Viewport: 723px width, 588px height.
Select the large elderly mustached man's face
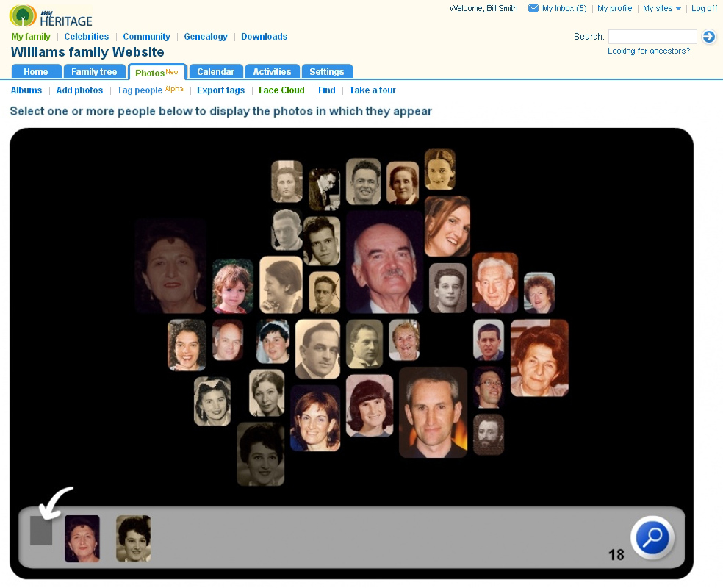(385, 262)
